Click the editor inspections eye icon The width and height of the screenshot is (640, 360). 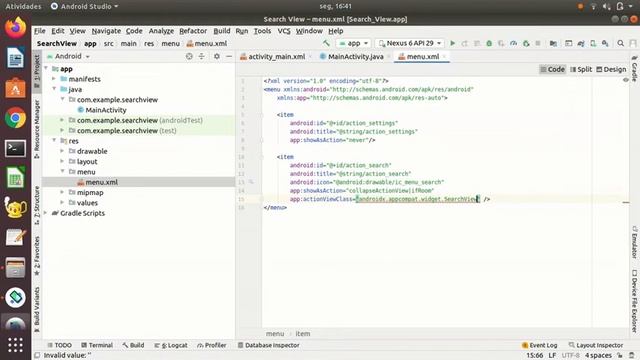pos(626,80)
